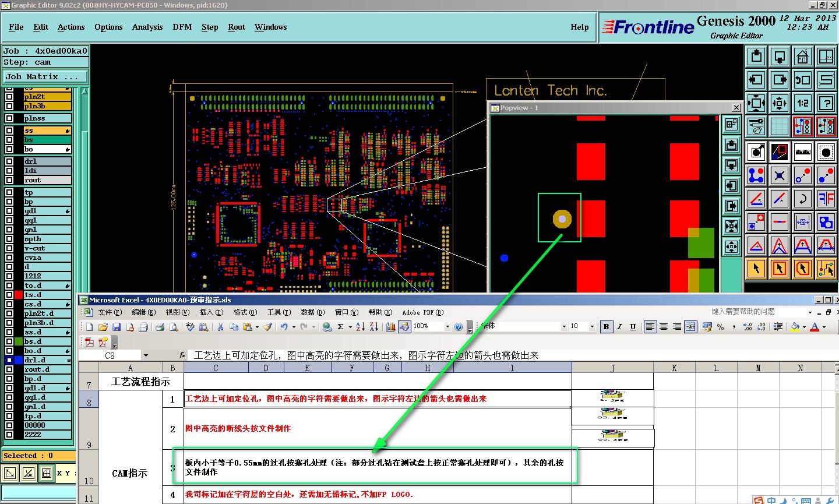Open the Excel zoom 100% dropdown
Image resolution: width=839 pixels, height=504 pixels.
pyautogui.click(x=447, y=327)
